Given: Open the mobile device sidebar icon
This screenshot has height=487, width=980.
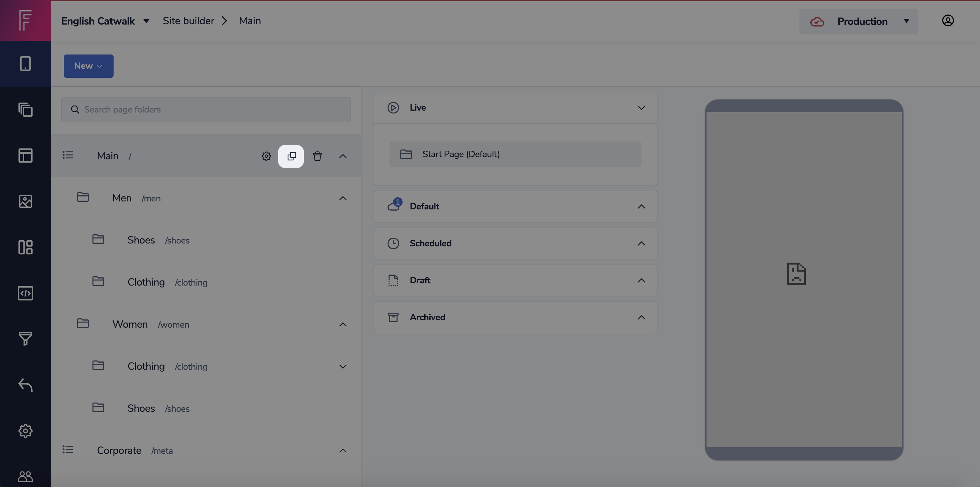Looking at the screenshot, I should pyautogui.click(x=26, y=63).
